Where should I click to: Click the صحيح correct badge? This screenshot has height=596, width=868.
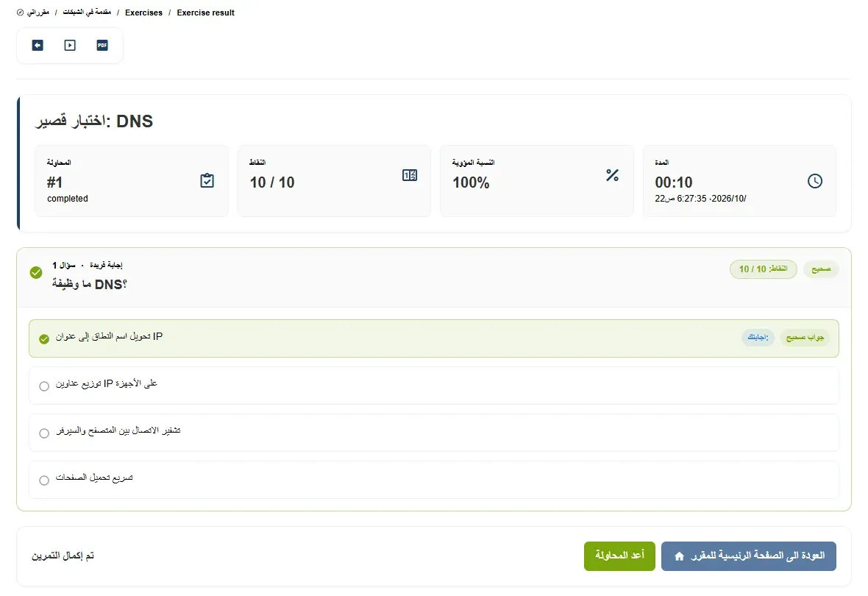pyautogui.click(x=821, y=269)
